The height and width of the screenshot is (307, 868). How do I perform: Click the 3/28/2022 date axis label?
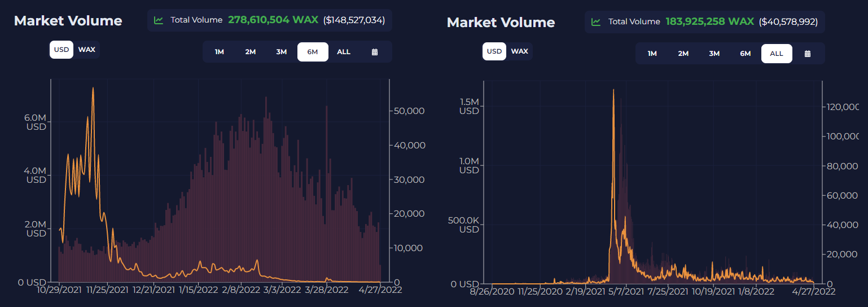point(327,290)
